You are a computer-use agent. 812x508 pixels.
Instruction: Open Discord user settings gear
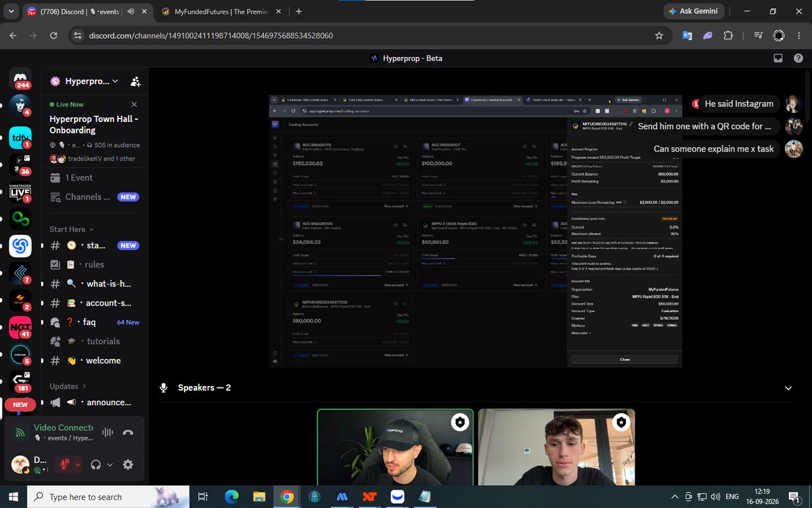pyautogui.click(x=128, y=465)
